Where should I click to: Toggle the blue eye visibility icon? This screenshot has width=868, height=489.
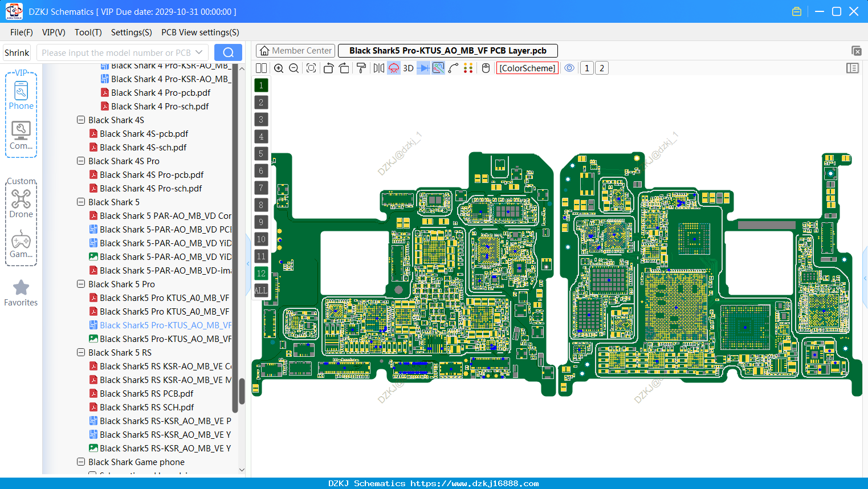point(569,68)
